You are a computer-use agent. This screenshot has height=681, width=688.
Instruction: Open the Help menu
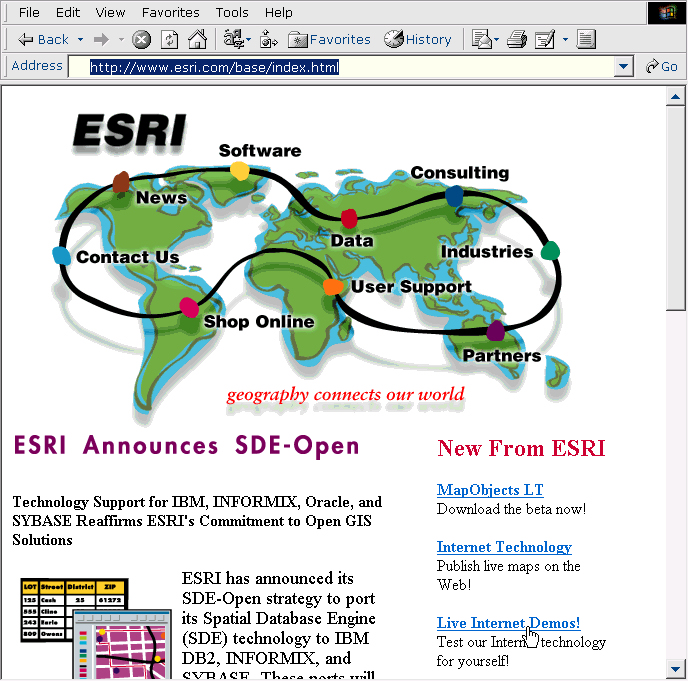pos(278,12)
